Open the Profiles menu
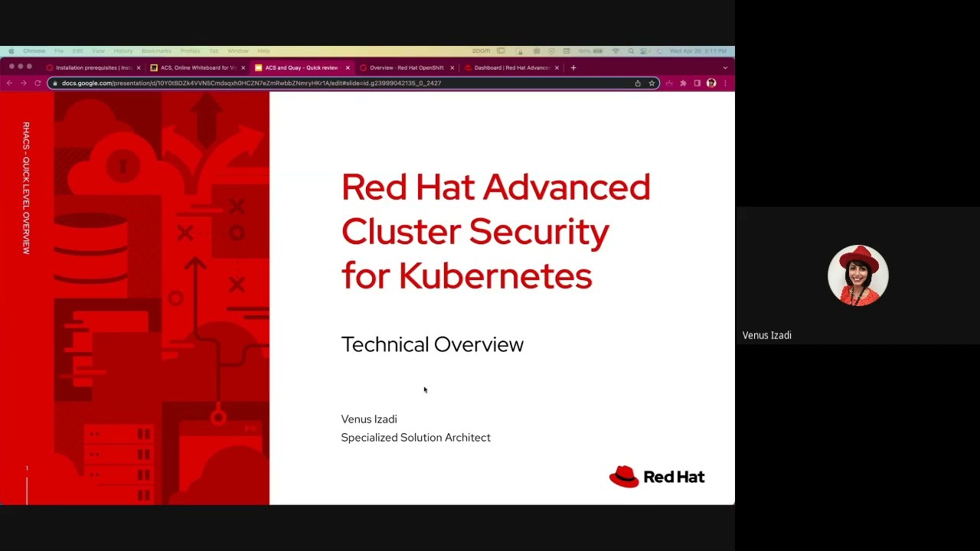This screenshot has height=551, width=980. tap(190, 51)
